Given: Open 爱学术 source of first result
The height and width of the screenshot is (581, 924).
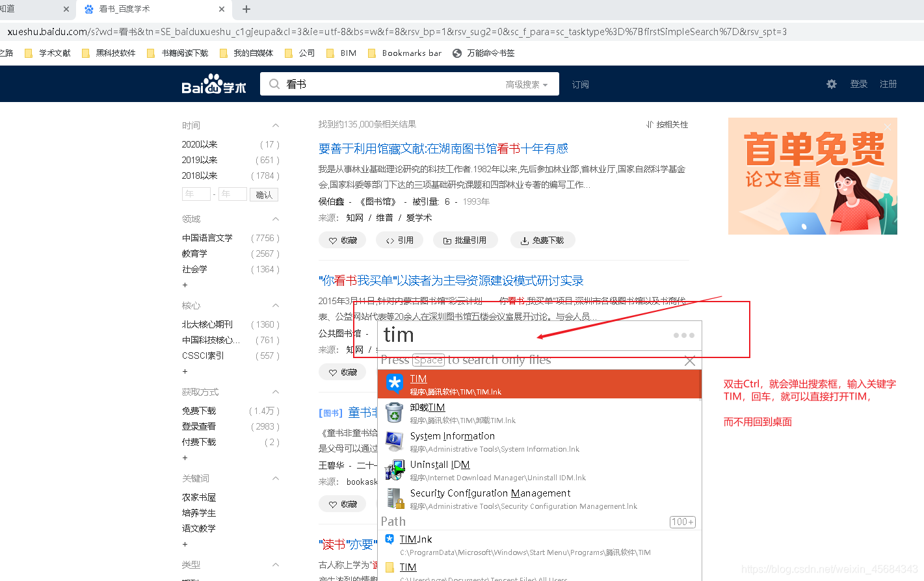Looking at the screenshot, I should click(419, 218).
